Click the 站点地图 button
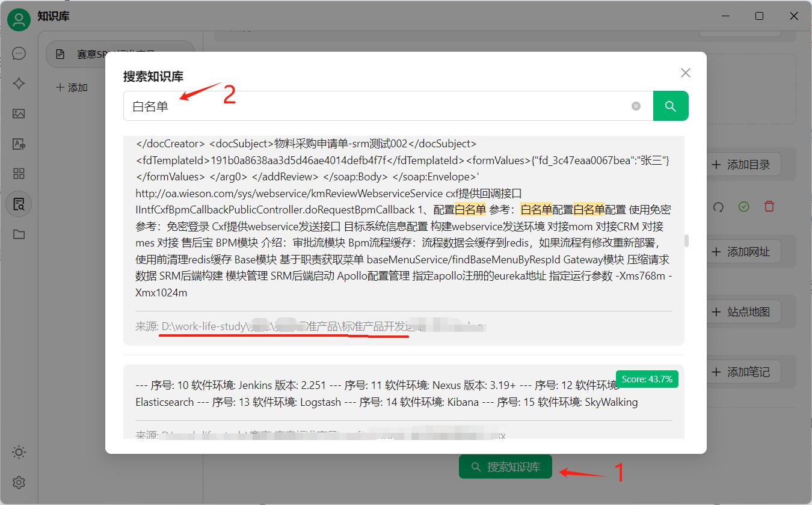Screen dimensions: 812x505 tap(740, 312)
